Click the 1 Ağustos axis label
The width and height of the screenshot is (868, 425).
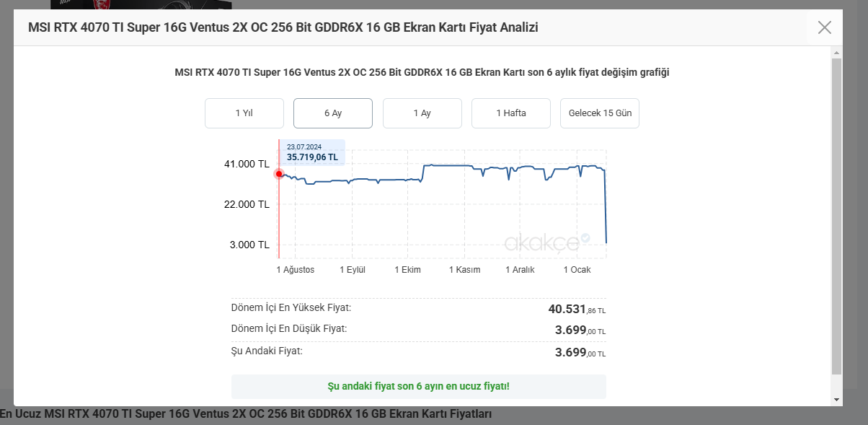(296, 270)
